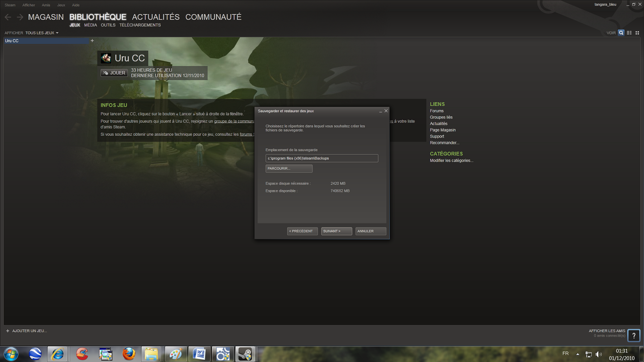The image size is (644, 362).
Task: Click the plus icon beside Ajouter un jeu
Action: (8, 331)
